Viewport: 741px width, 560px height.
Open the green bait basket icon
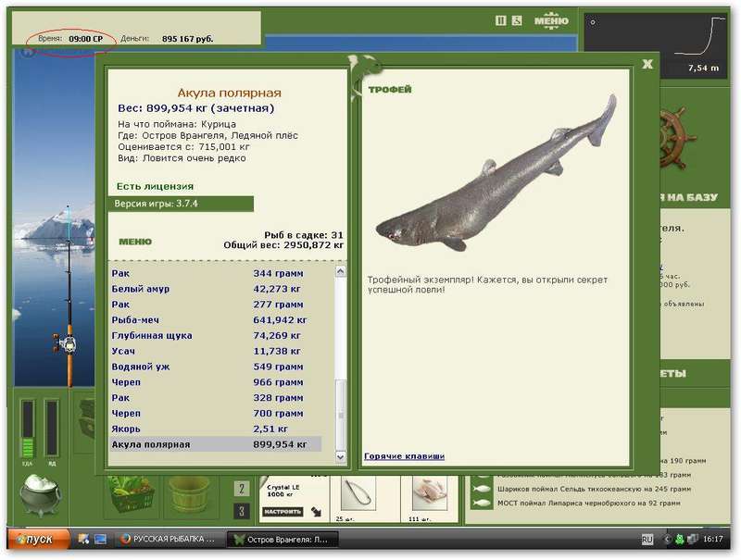click(x=132, y=494)
